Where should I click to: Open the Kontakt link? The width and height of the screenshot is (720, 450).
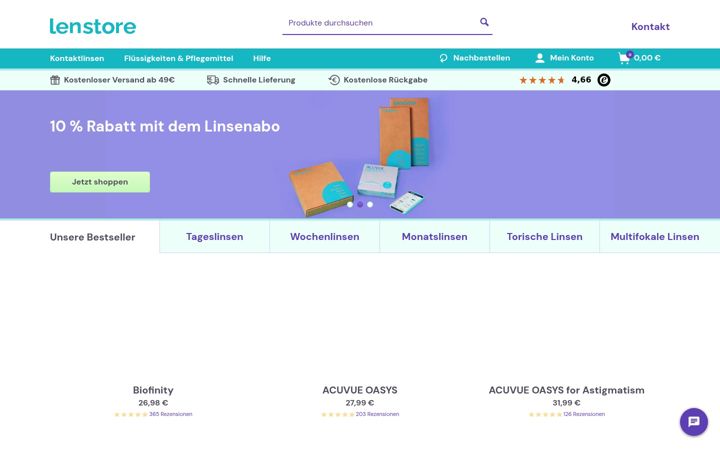click(650, 27)
